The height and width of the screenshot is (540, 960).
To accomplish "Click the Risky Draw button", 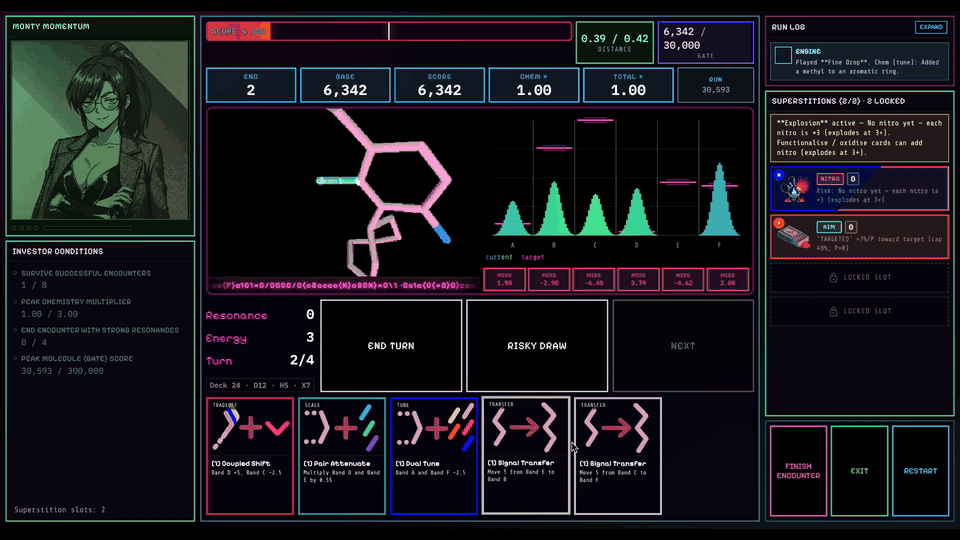I will point(537,346).
